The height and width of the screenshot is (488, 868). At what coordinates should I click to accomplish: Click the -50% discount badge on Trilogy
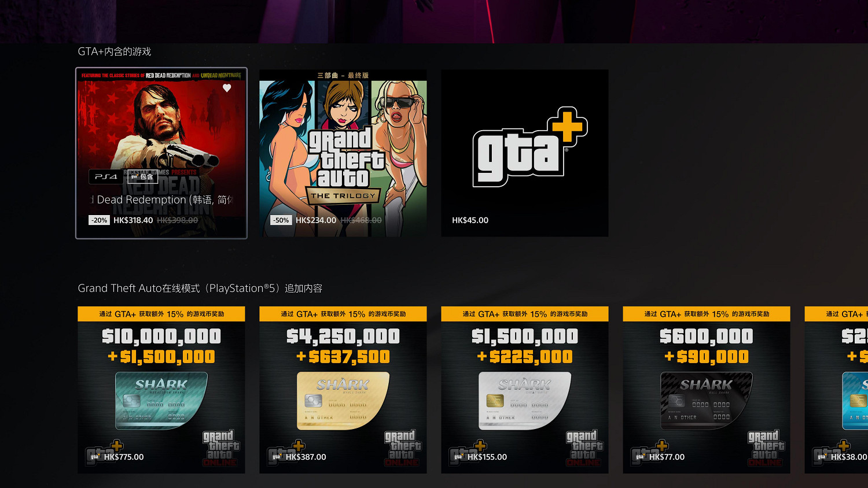[281, 220]
